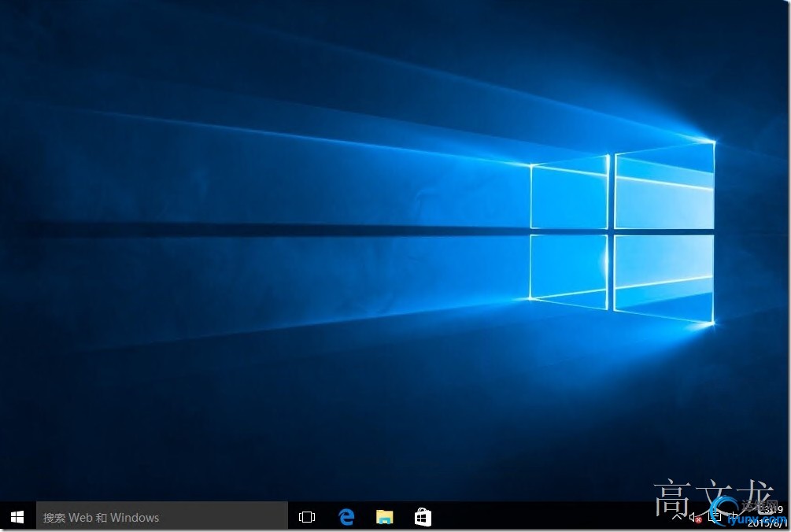Open Task View from the taskbar

click(307, 517)
